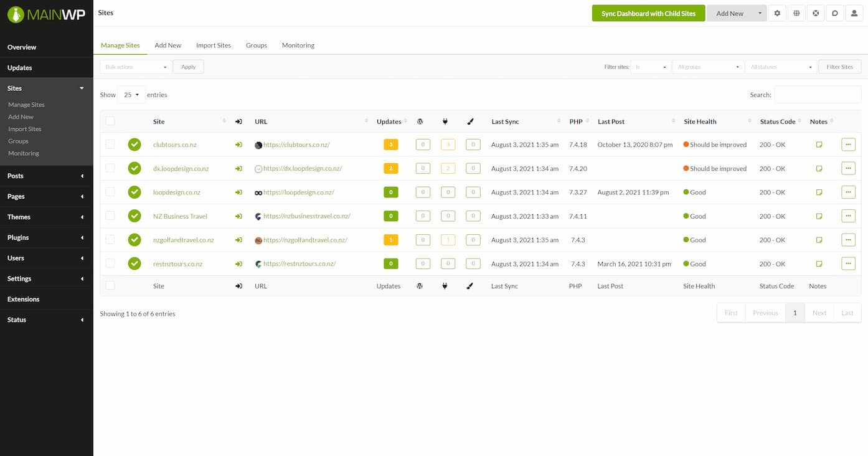Log in to restnztours.co.nz arrow icon
This screenshot has height=456, width=868.
[x=238, y=264]
